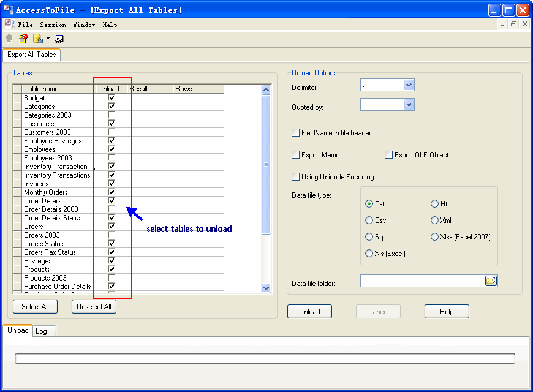Select Sql data file type
This screenshot has height=392, width=533.
[369, 236]
